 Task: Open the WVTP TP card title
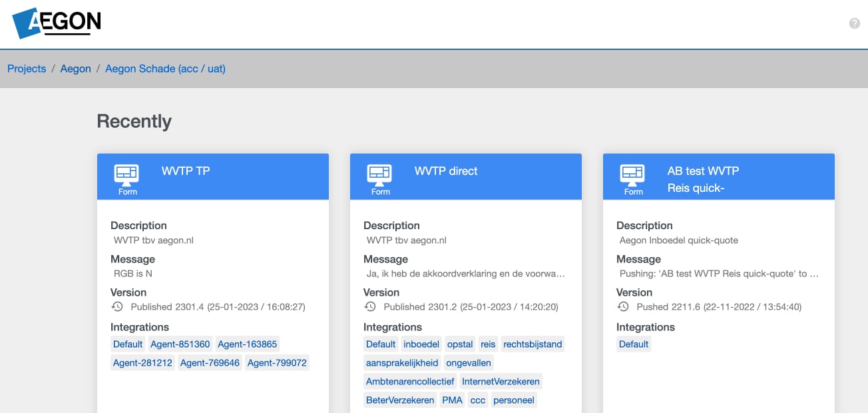tap(186, 171)
